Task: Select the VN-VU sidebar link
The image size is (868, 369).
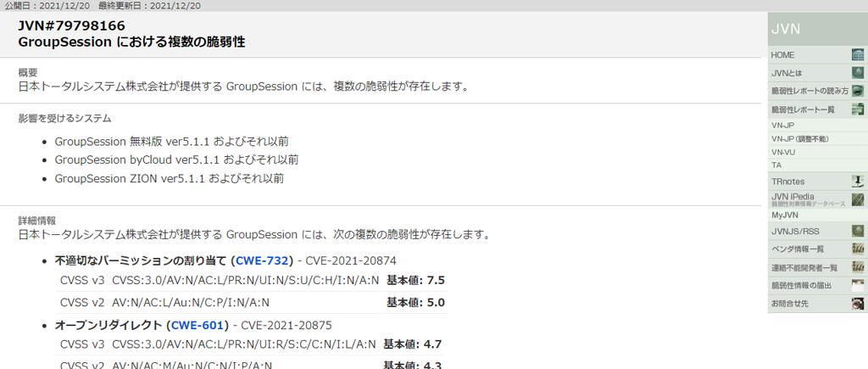Action: coord(782,153)
